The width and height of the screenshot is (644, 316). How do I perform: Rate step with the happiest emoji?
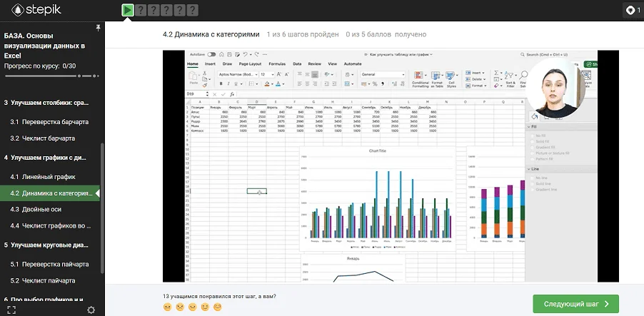[x=218, y=307]
